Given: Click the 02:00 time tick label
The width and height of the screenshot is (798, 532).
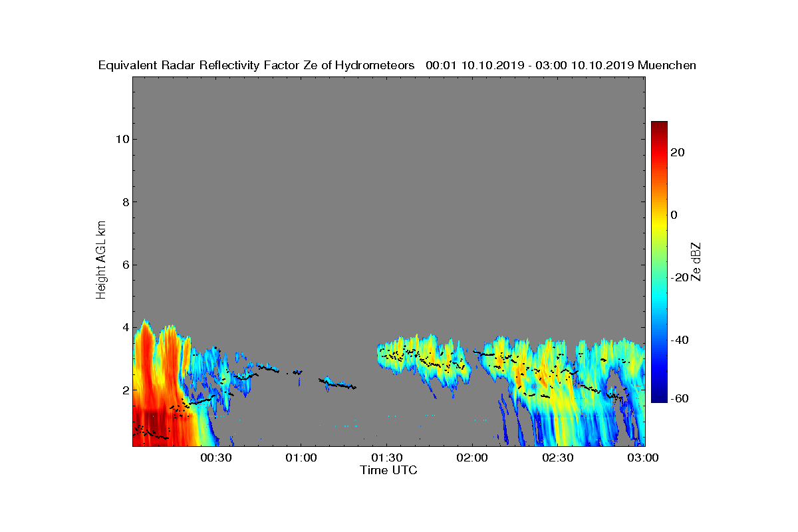Looking at the screenshot, I should coord(472,458).
